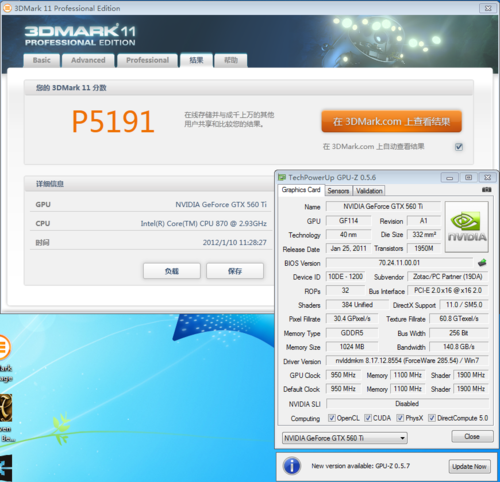
Task: Toggle the PhysX checkbox
Action: pos(400,418)
